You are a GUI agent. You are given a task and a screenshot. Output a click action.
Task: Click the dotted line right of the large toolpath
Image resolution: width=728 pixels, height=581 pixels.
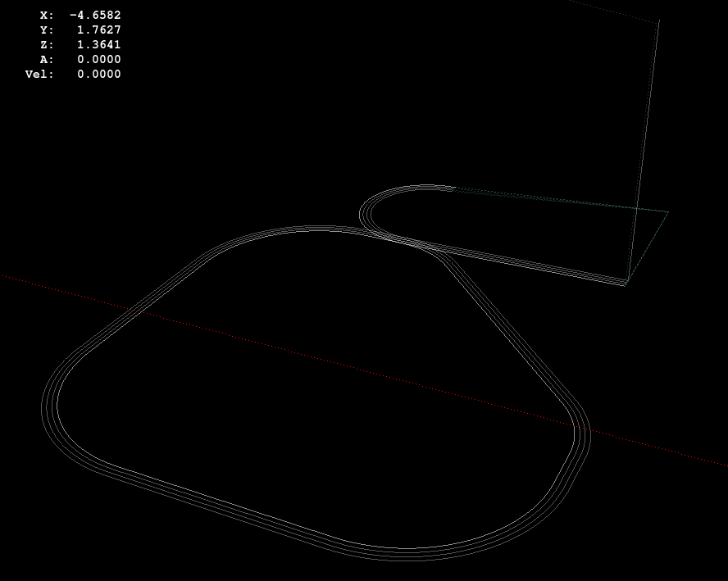[656, 450]
